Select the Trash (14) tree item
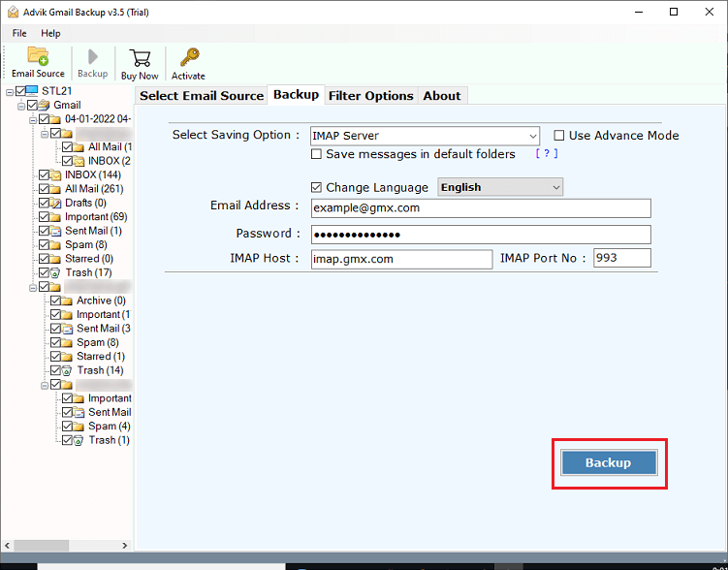Screen dimensions: 728x570 point(100,370)
